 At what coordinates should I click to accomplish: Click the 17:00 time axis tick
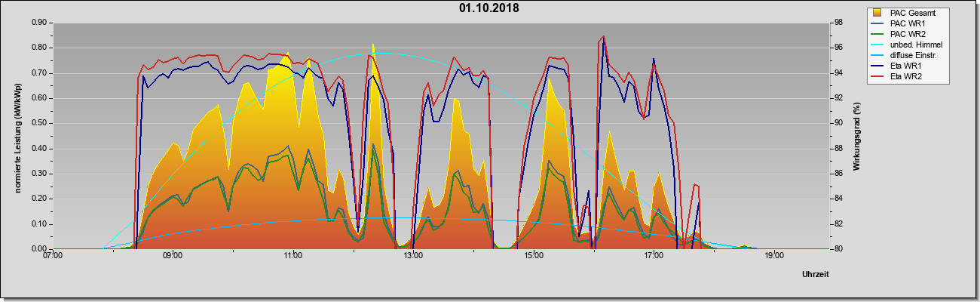pos(654,255)
